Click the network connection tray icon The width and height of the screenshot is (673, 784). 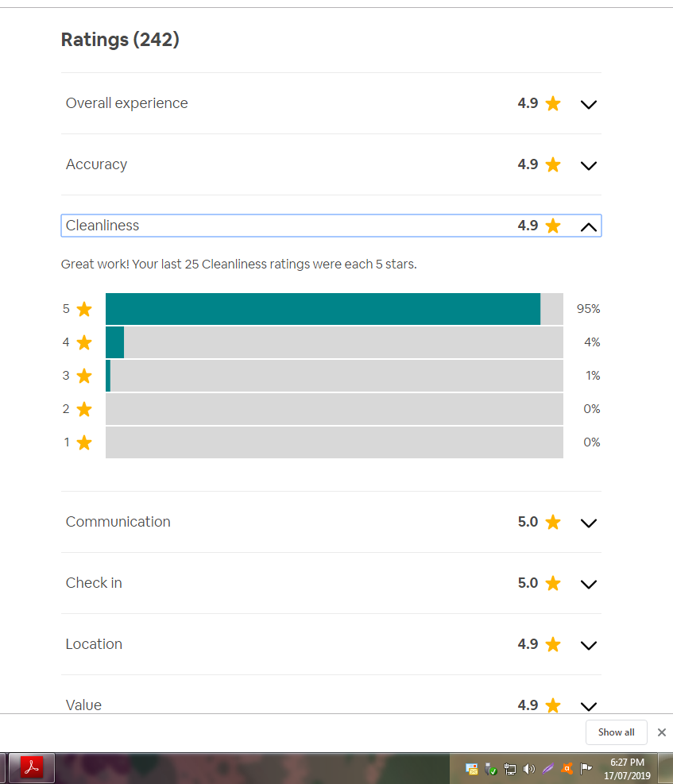pos(510,769)
